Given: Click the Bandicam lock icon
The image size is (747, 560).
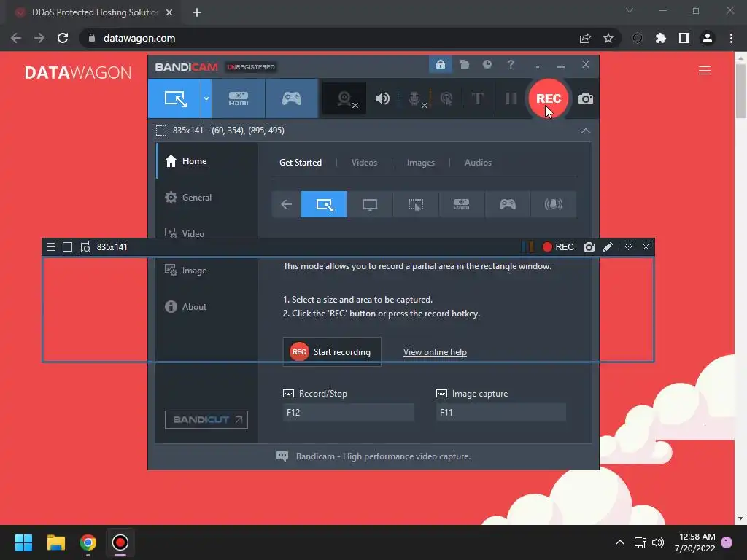Looking at the screenshot, I should click(x=440, y=64).
